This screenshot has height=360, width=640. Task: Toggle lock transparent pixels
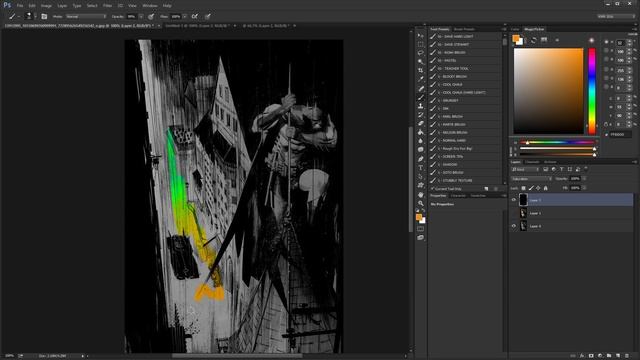523,188
